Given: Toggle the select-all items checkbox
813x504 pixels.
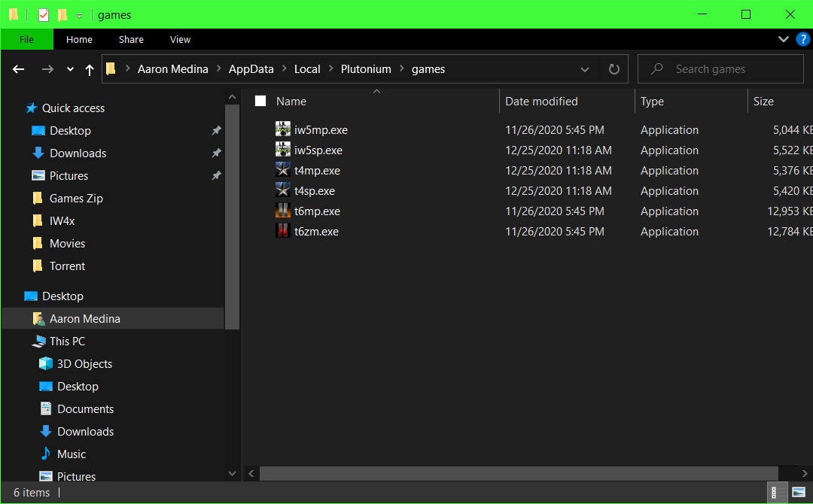Looking at the screenshot, I should click(x=260, y=101).
